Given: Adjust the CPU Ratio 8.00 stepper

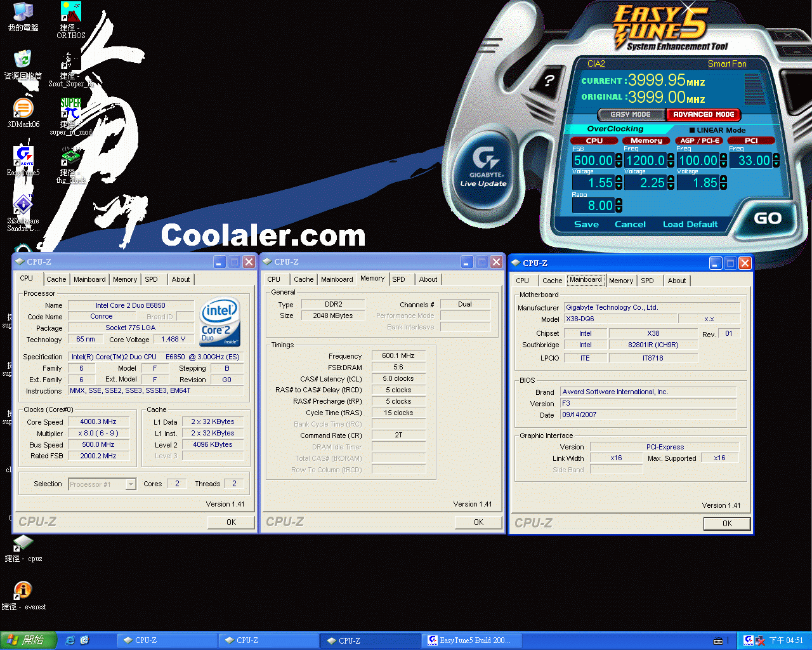Looking at the screenshot, I should (x=619, y=206).
